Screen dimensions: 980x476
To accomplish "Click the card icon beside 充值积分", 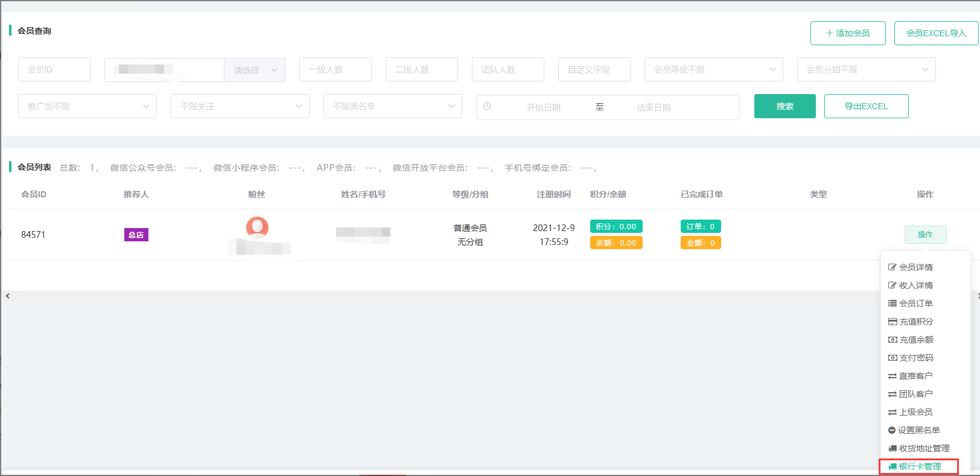I will 892,322.
